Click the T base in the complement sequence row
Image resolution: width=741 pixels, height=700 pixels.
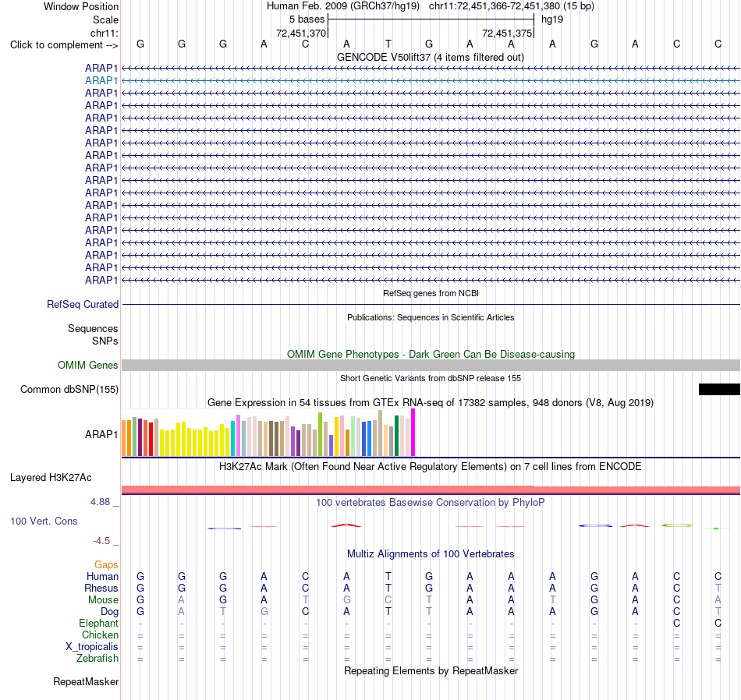tap(388, 44)
